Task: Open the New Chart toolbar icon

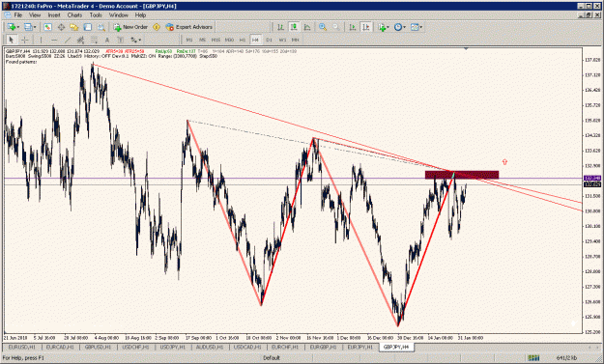Action: pyautogui.click(x=11, y=27)
